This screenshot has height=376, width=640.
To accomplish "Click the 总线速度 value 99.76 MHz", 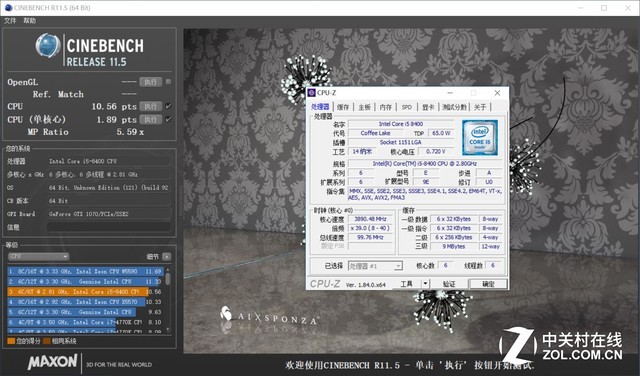I will click(370, 237).
